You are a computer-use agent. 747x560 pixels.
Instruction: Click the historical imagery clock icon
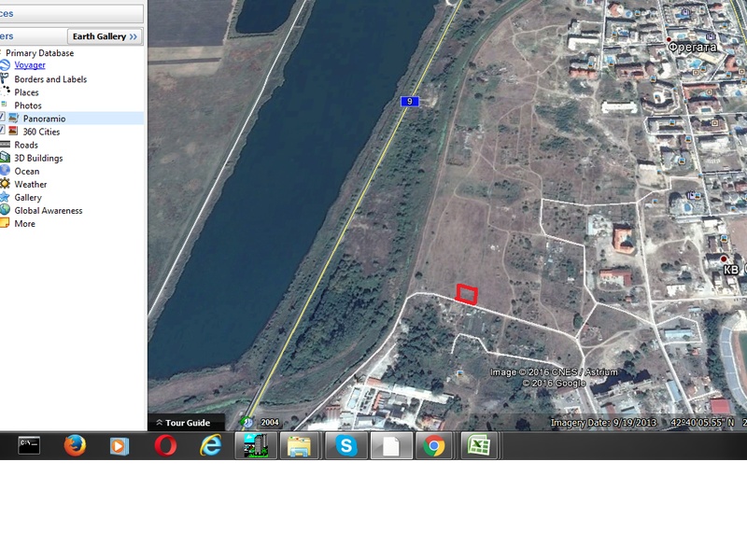248,422
